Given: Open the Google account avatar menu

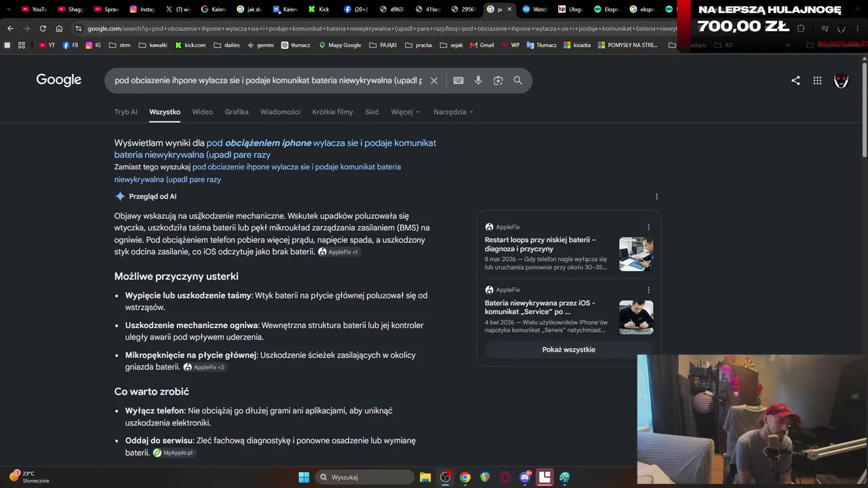Looking at the screenshot, I should [841, 81].
